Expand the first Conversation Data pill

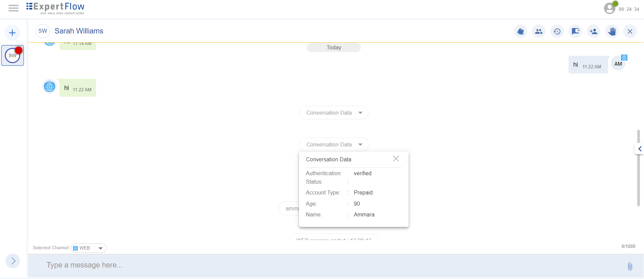(x=333, y=113)
